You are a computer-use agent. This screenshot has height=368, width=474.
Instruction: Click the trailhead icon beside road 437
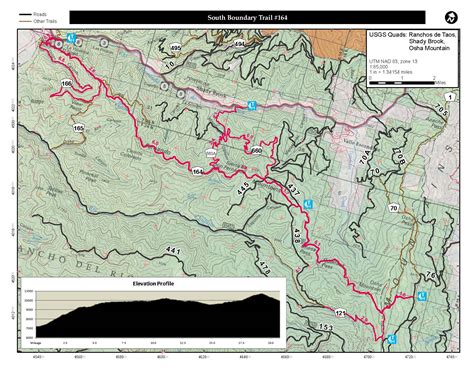click(308, 204)
